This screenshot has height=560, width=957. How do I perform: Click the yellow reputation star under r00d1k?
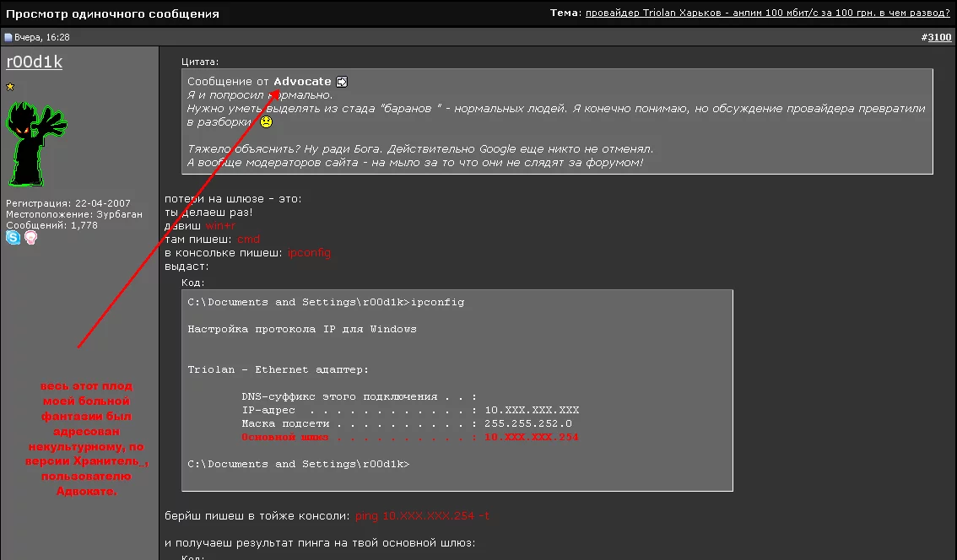pos(10,87)
